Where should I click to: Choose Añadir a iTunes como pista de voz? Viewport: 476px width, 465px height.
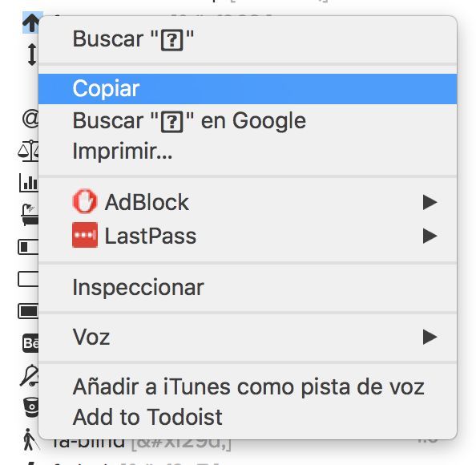coord(248,386)
